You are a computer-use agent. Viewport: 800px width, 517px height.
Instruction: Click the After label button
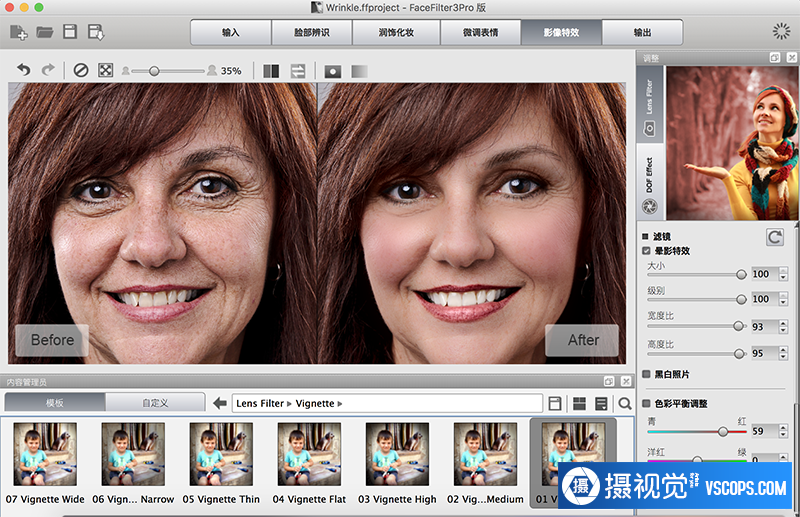coord(582,340)
